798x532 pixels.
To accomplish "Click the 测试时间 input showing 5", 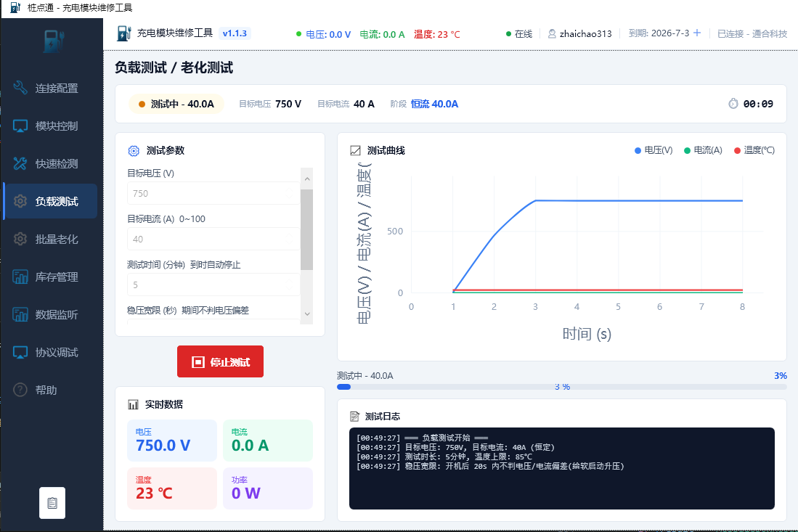I will (213, 285).
